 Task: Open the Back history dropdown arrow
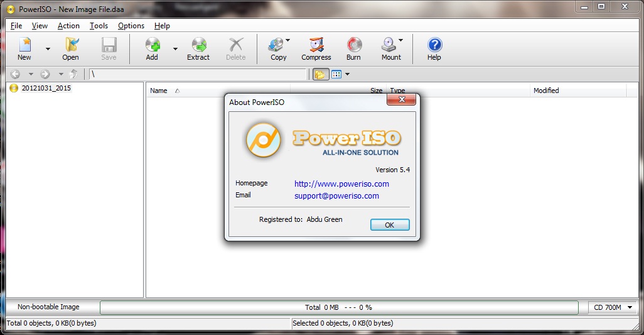[31, 74]
